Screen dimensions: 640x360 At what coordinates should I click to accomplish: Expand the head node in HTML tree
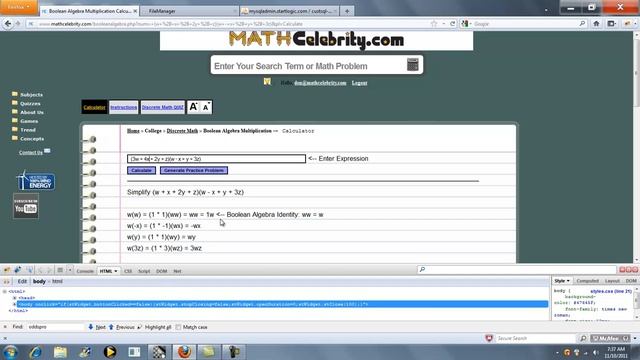15,298
